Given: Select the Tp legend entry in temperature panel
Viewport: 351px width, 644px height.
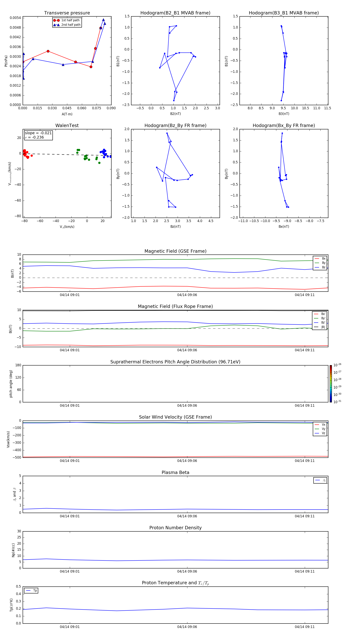Looking at the screenshot, I should tap(31, 591).
